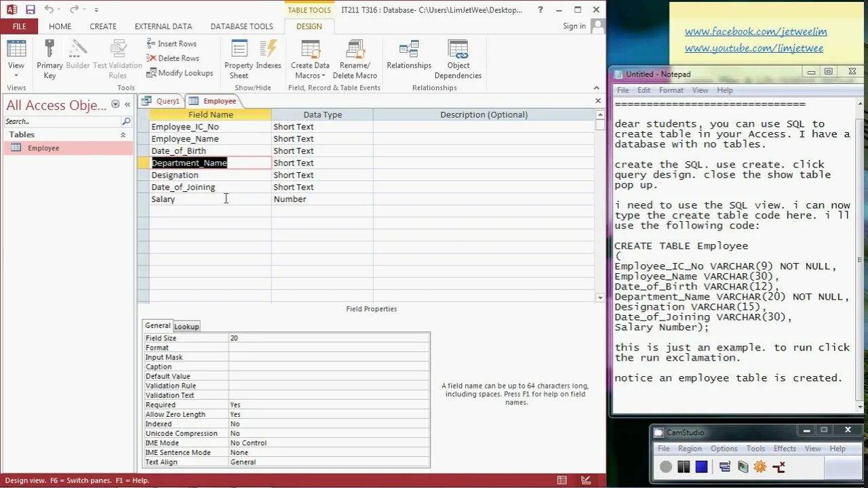The width and height of the screenshot is (868, 488).
Task: Open Format menu in Notepad
Action: coord(671,90)
